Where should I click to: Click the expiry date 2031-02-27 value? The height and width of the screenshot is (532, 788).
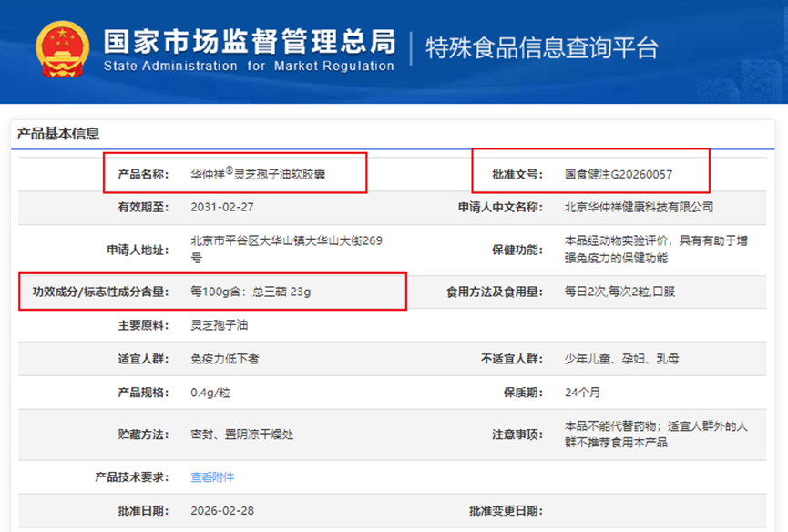222,207
